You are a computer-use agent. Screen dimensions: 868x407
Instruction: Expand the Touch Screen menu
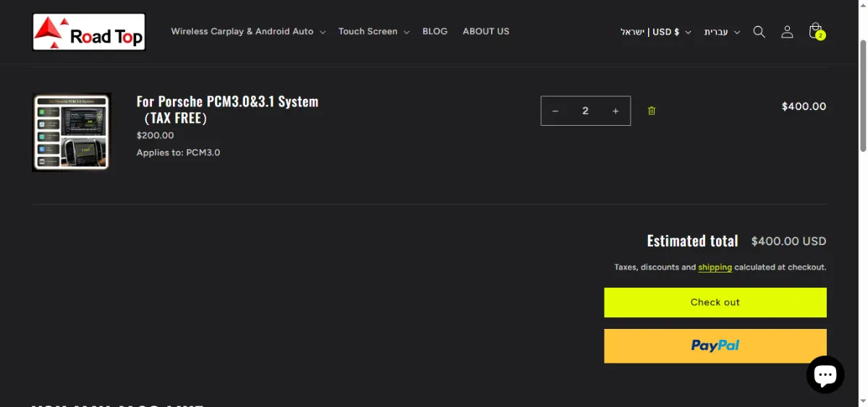coord(374,32)
